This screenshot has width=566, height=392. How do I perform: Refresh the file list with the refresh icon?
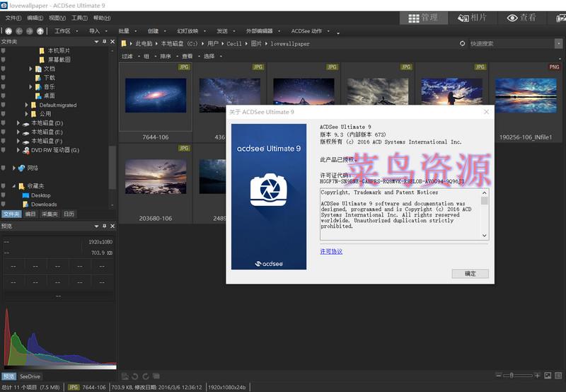pos(463,43)
